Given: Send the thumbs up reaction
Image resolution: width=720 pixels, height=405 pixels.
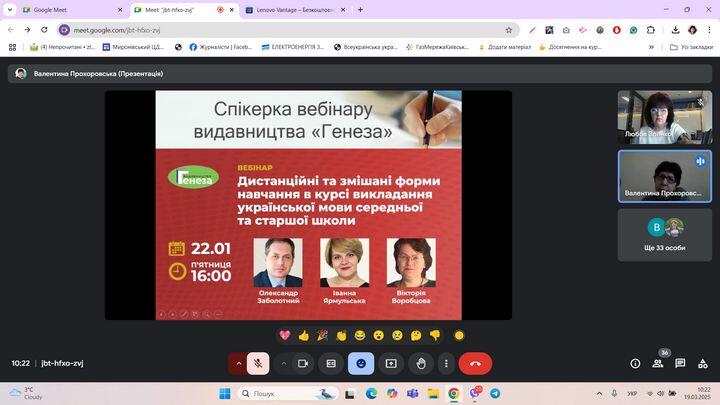Looking at the screenshot, I should (x=304, y=336).
